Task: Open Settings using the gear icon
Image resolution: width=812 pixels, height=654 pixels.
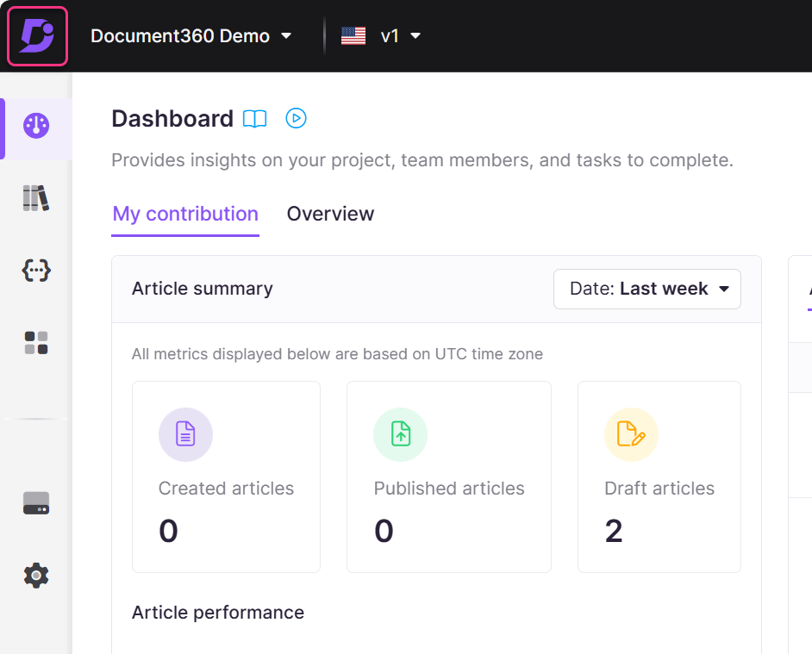Action: pos(35,575)
